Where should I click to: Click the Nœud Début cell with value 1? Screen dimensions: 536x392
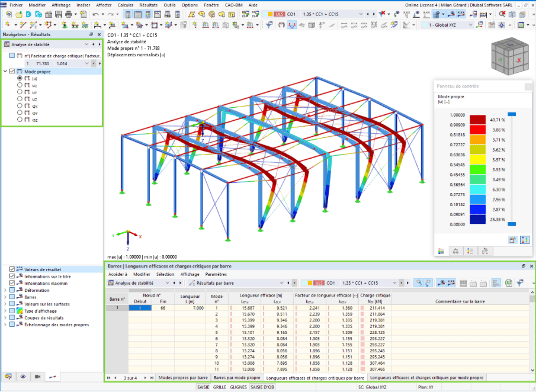[x=140, y=308]
